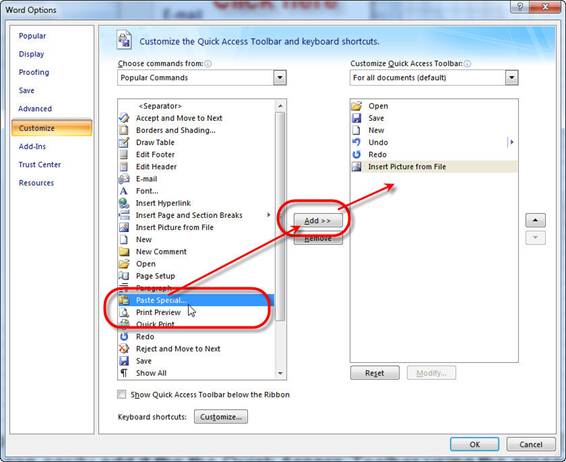Move selected item up with arrow button
Viewport: 566px width, 462px height.
(x=535, y=220)
